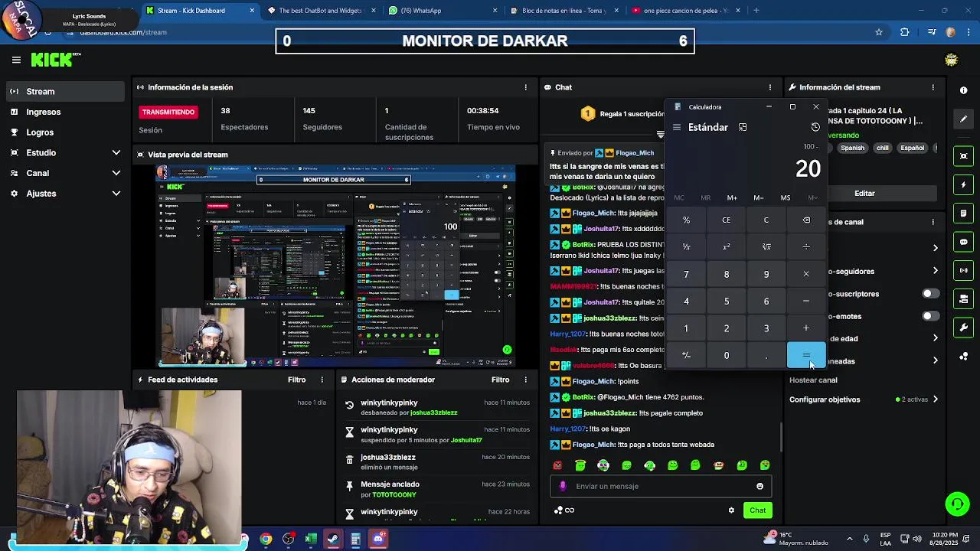
Task: Open the solo-seguidores settings chevron
Action: coord(935,271)
